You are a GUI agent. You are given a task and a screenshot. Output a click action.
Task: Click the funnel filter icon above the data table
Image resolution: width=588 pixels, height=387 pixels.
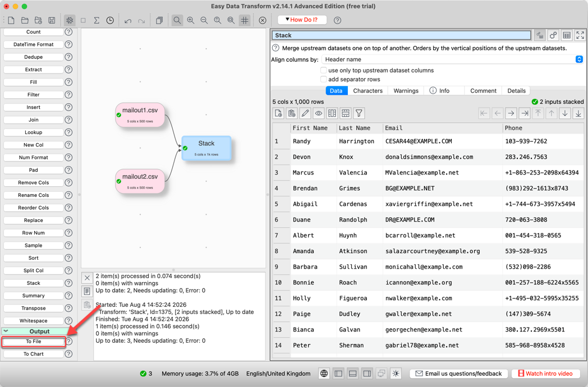pos(359,113)
